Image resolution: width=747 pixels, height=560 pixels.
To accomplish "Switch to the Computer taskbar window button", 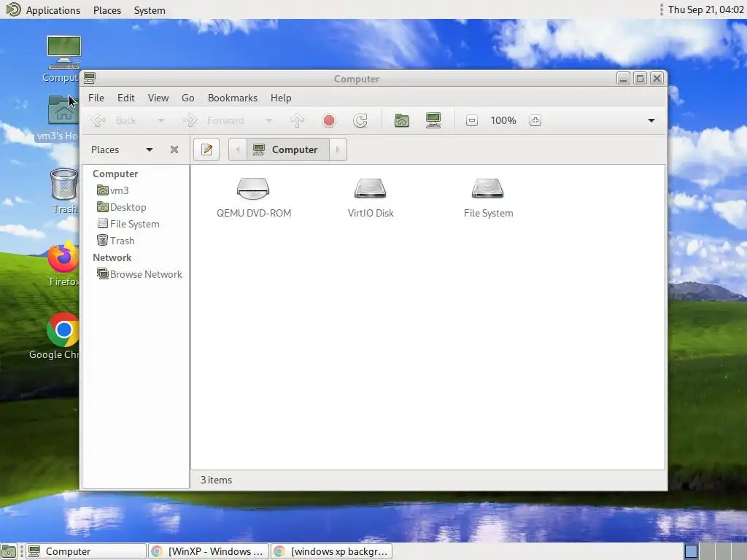I will [86, 551].
